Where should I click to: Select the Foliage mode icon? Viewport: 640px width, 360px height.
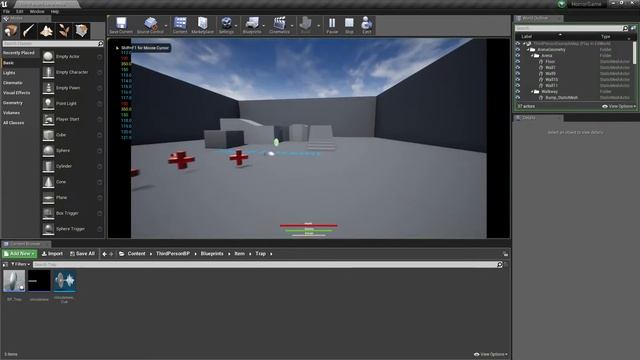point(64,31)
